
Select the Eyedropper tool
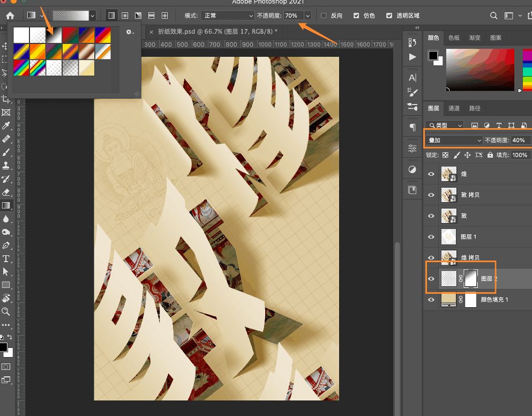(6, 126)
